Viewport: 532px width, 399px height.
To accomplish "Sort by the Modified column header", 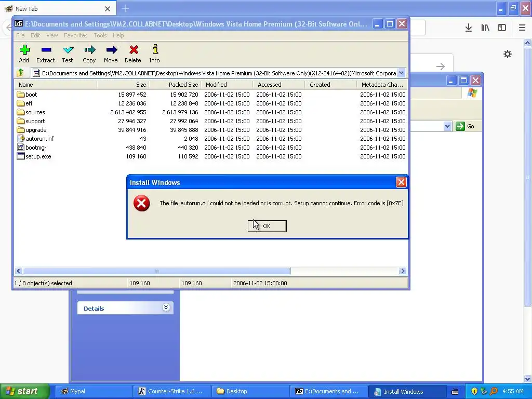I will [x=227, y=85].
